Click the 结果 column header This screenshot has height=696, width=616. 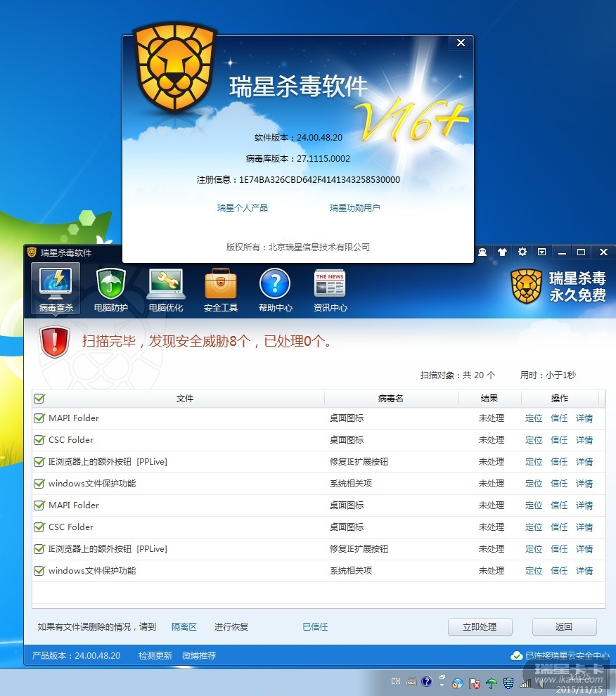489,398
